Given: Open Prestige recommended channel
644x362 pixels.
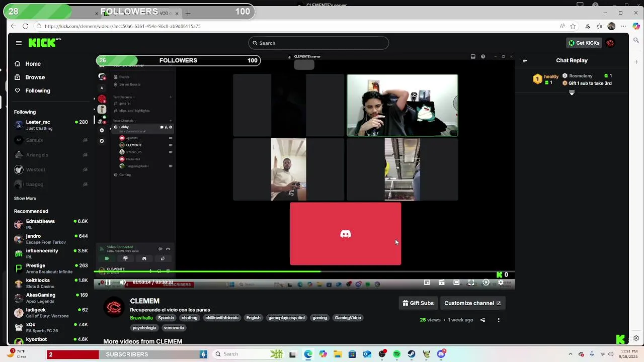Looking at the screenshot, I should (x=50, y=268).
